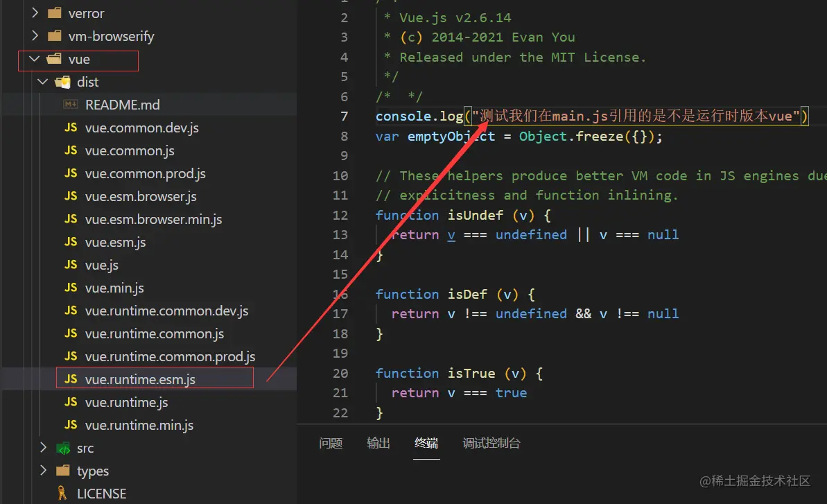Click the open vue folder icon
Image resolution: width=827 pixels, height=504 pixels.
(x=54, y=59)
